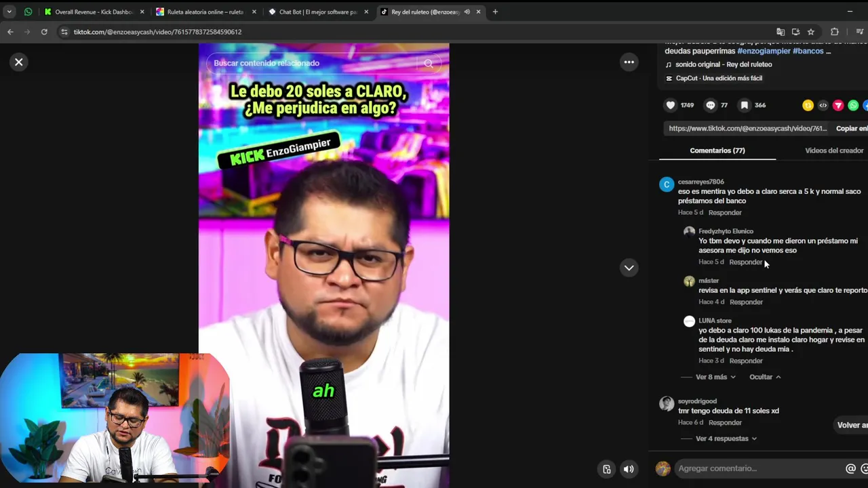Click the tiktok.com address bar URL

(x=157, y=32)
